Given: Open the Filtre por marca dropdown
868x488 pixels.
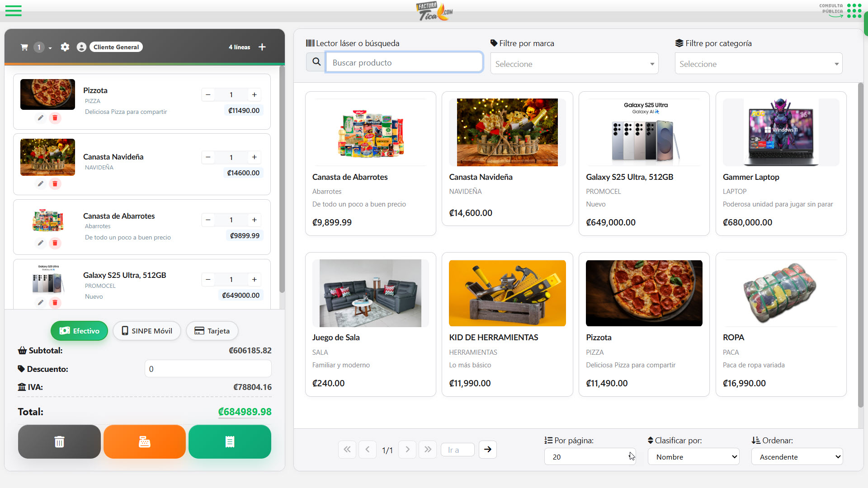Looking at the screenshot, I should click(x=574, y=64).
